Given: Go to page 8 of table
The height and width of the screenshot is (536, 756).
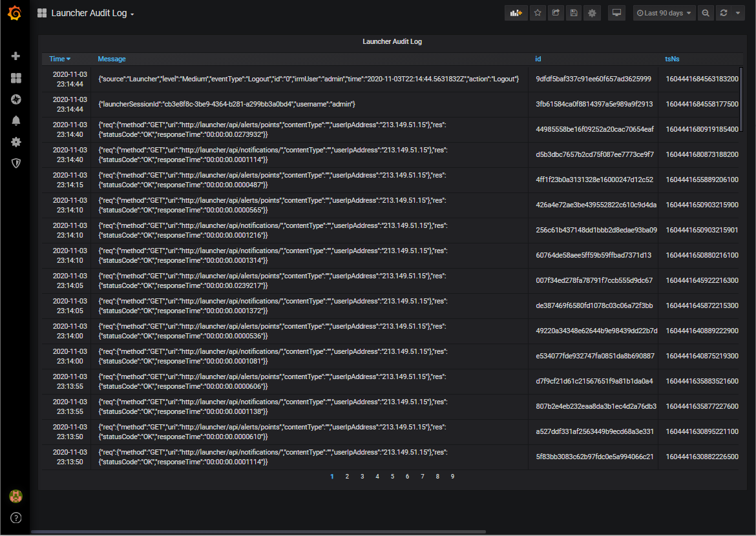Looking at the screenshot, I should 437,476.
